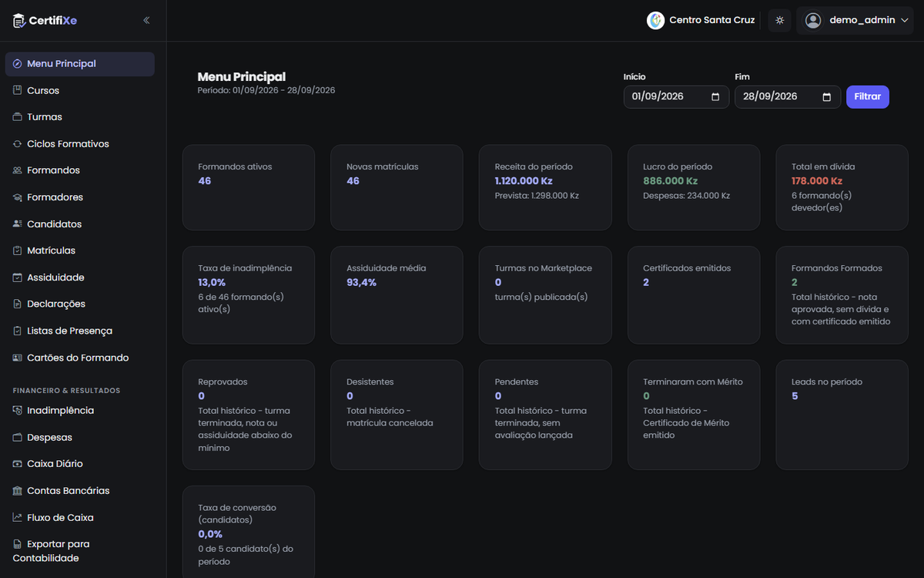Open Menu Principal in the sidebar
This screenshot has width=924, height=578.
80,64
